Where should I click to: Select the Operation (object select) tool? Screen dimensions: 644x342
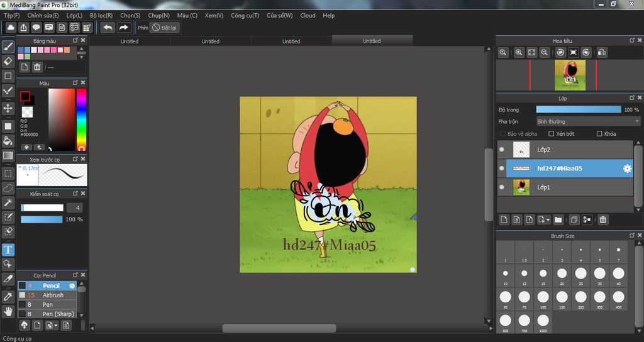tap(8, 264)
